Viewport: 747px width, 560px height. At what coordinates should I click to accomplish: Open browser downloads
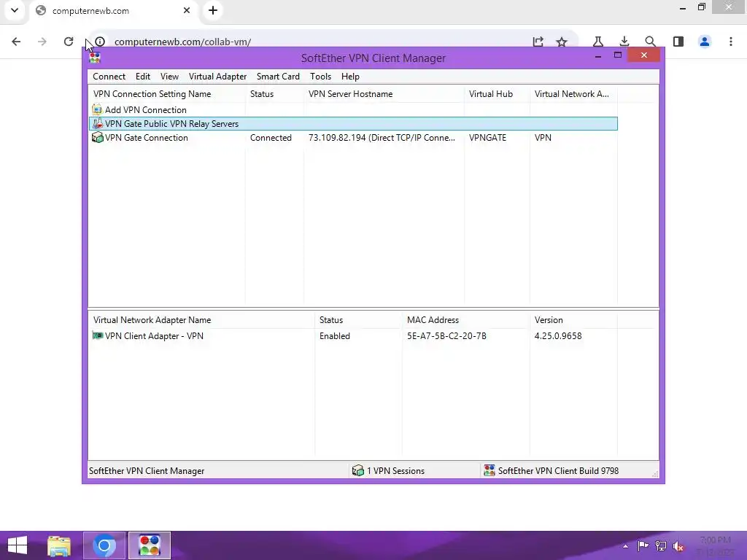(x=624, y=42)
